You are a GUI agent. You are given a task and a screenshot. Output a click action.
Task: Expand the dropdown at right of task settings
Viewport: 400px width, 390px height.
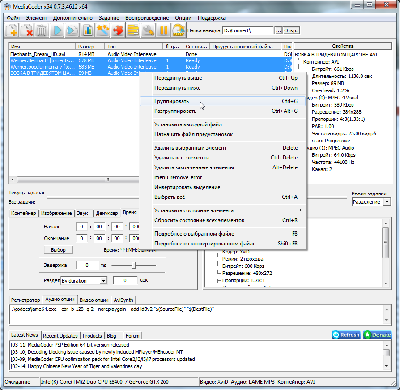click(x=387, y=202)
